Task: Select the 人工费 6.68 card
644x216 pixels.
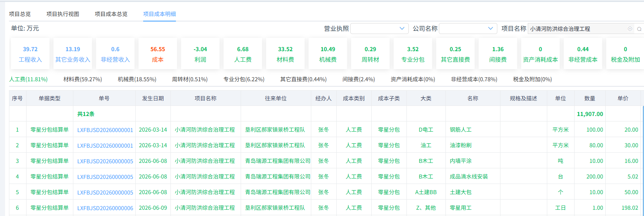Action: pyautogui.click(x=243, y=54)
